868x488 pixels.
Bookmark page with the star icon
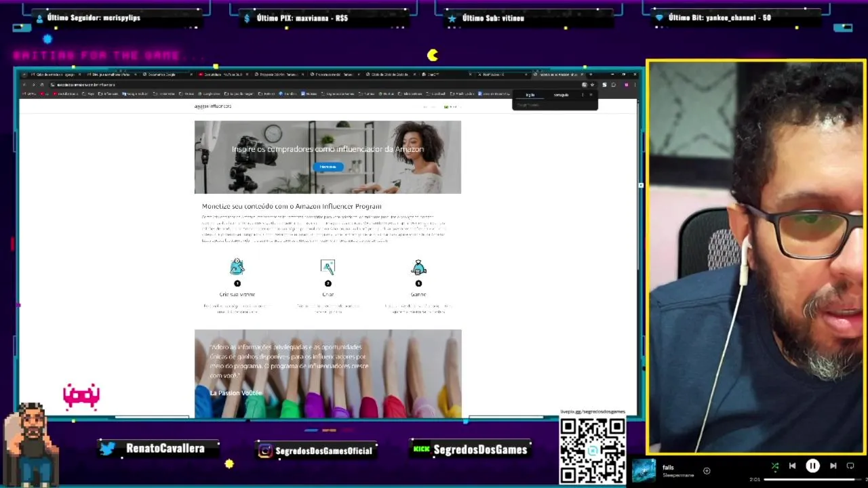point(592,85)
